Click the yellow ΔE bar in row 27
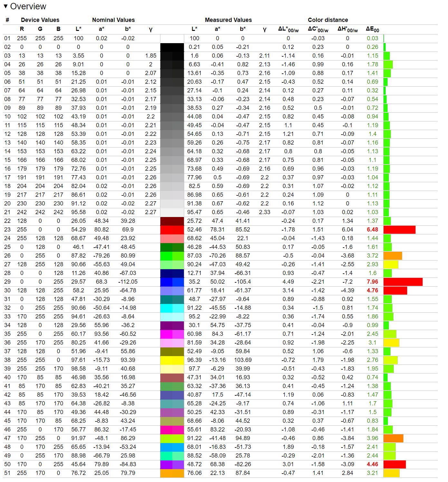Viewport: 448px width, 482px height. point(391,264)
